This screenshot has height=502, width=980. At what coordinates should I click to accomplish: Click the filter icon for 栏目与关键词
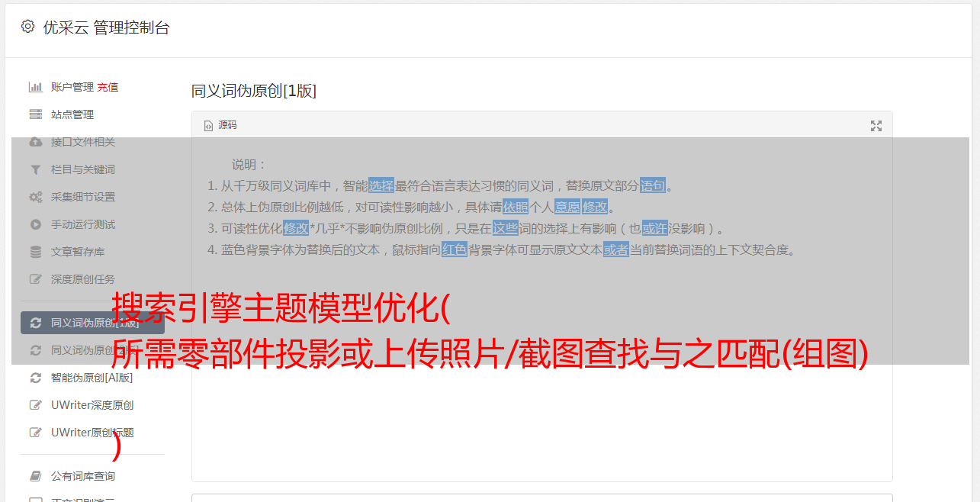(35, 169)
